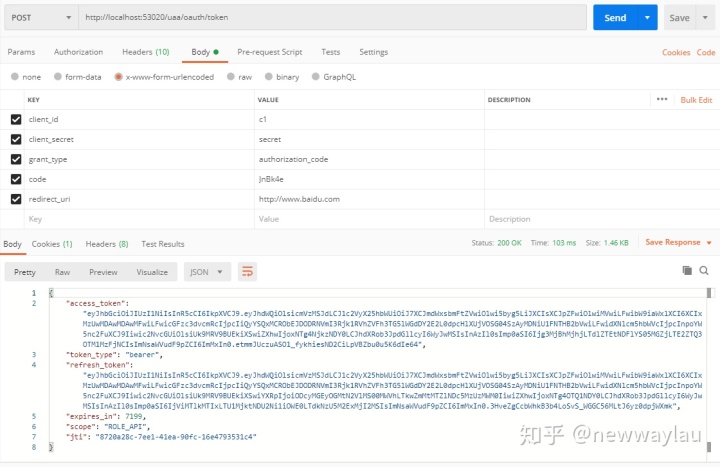
Task: Click the empty Description field
Action: click(x=602, y=219)
